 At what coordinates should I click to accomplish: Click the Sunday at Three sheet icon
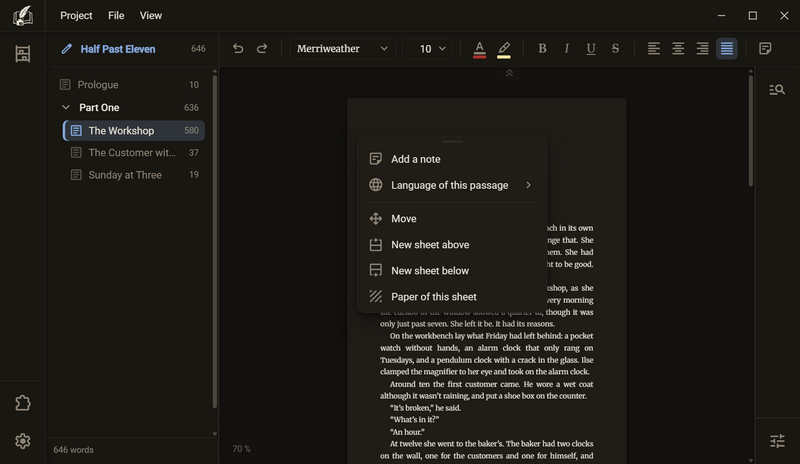tap(76, 175)
